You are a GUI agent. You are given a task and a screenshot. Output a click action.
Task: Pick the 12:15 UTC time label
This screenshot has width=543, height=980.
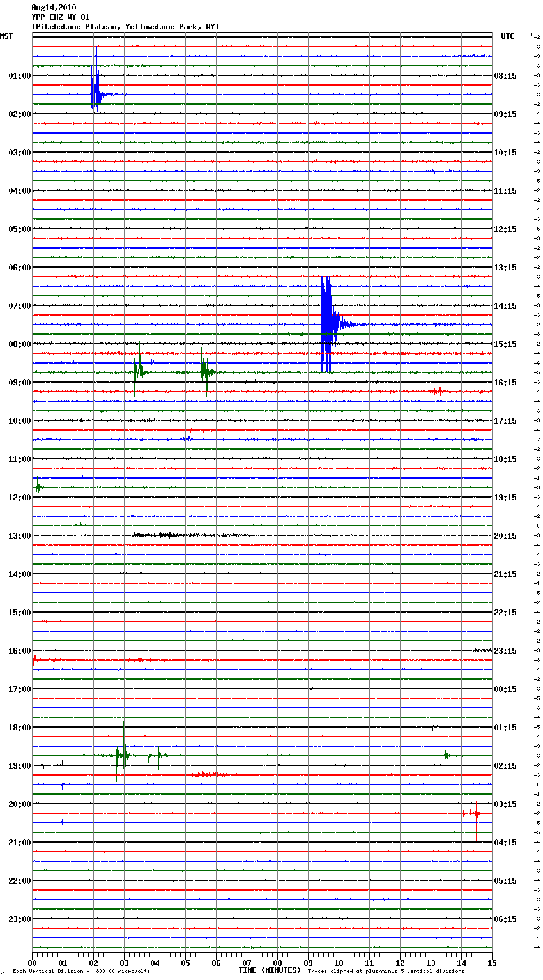click(x=505, y=229)
